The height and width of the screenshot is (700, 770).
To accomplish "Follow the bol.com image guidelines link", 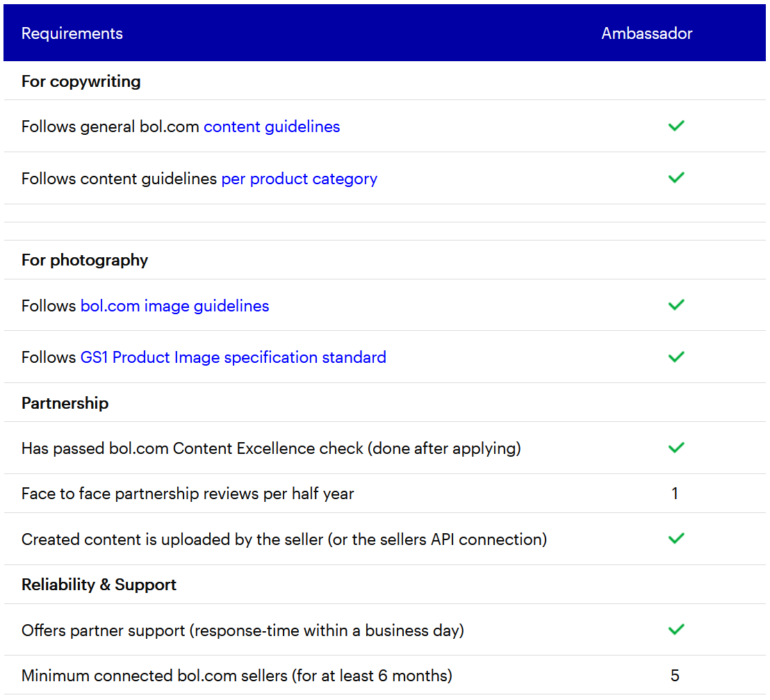I will 174,306.
